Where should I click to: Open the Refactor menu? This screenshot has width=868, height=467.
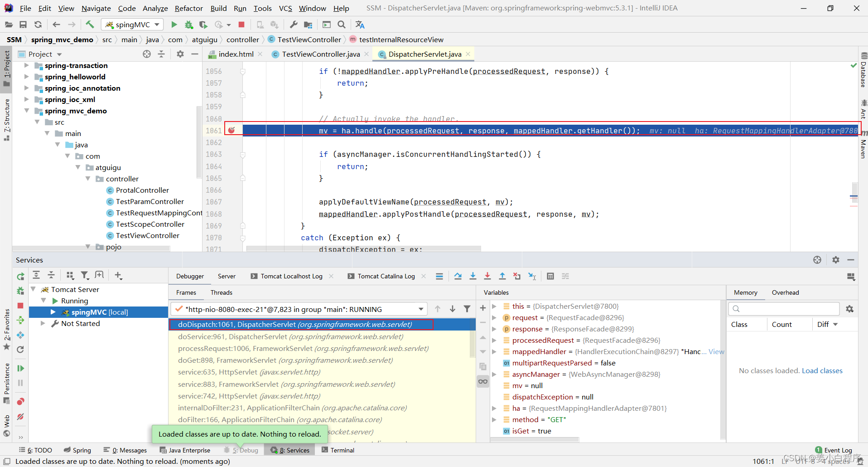coord(188,8)
